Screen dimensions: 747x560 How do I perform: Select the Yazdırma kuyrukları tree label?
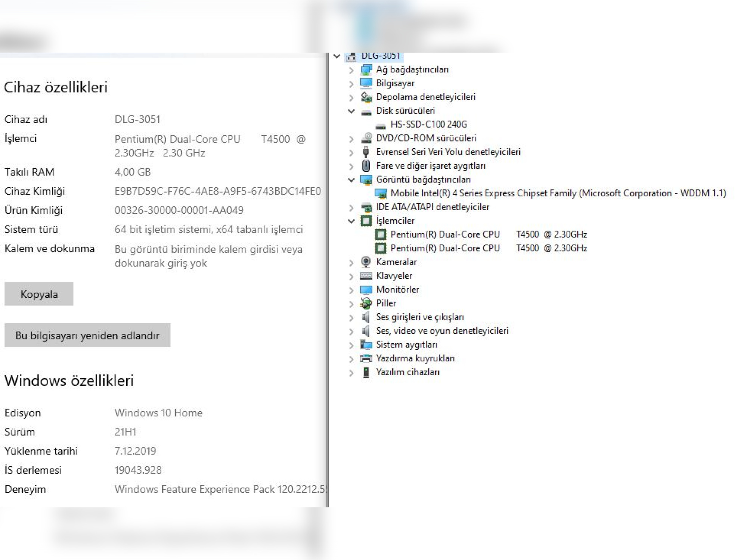pyautogui.click(x=415, y=358)
